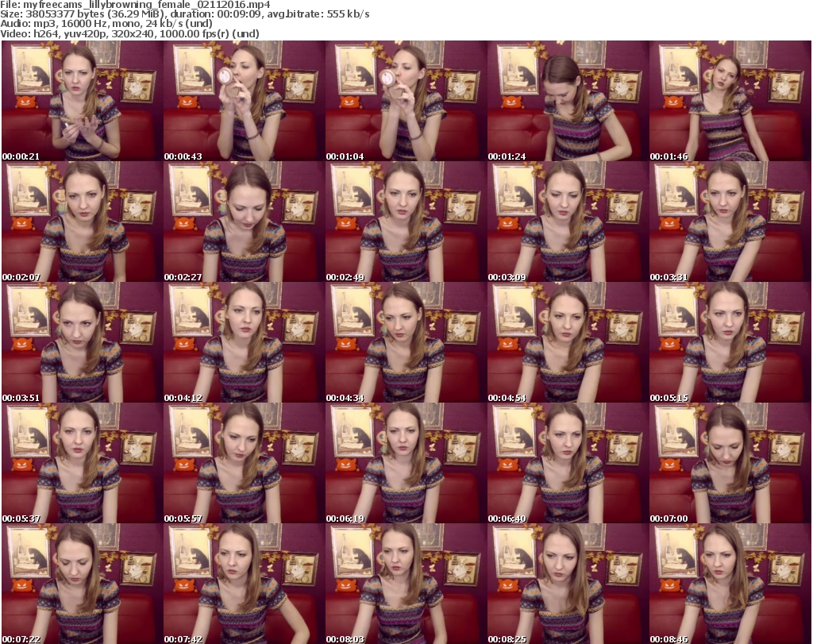Select the frame at 00:02:07
Viewport: 813px width, 644px height.
click(82, 222)
